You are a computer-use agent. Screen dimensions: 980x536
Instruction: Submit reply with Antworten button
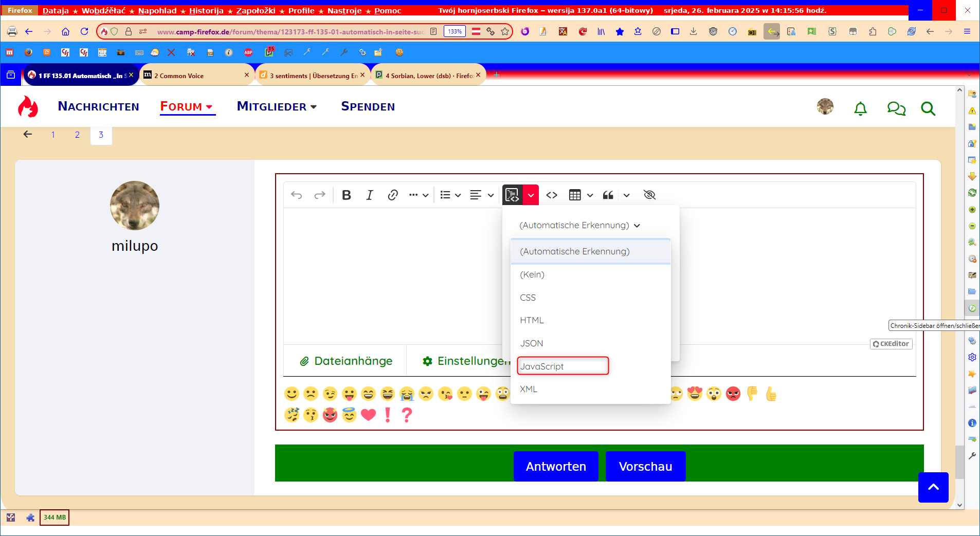[556, 466]
